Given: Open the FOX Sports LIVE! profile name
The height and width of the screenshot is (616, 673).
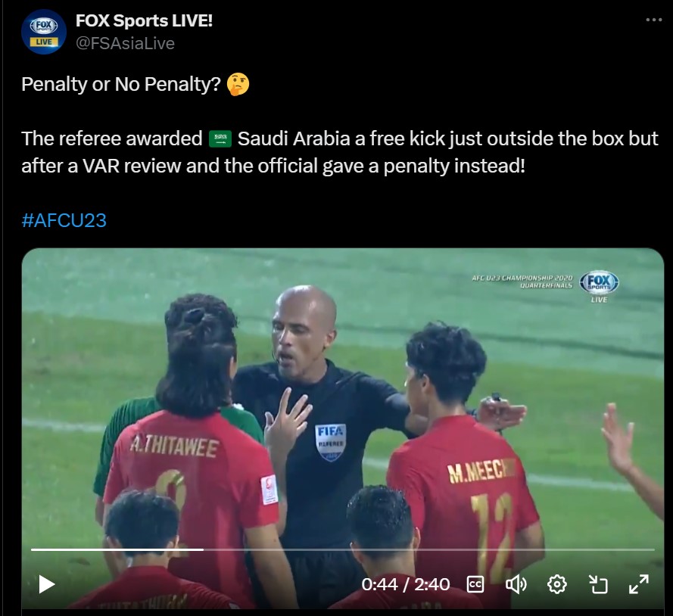Looking at the screenshot, I should click(x=144, y=20).
